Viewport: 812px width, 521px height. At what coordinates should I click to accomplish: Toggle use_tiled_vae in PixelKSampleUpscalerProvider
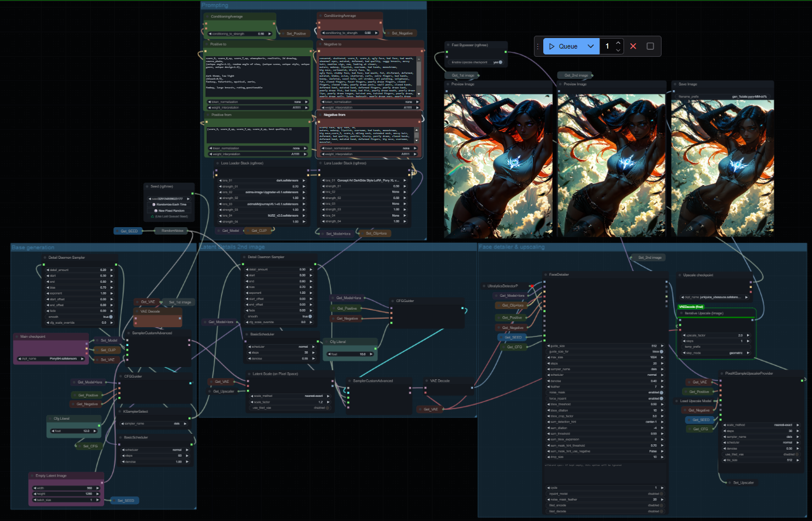796,454
